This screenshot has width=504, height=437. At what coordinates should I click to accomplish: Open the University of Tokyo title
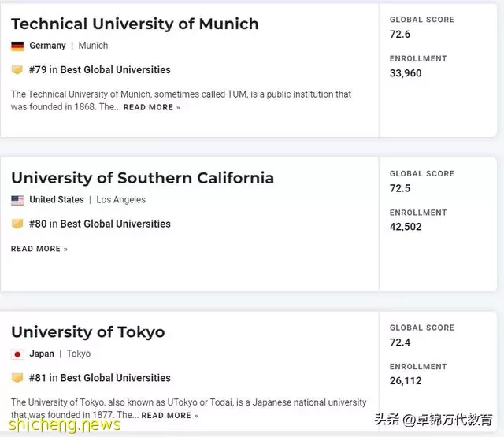[87, 332]
